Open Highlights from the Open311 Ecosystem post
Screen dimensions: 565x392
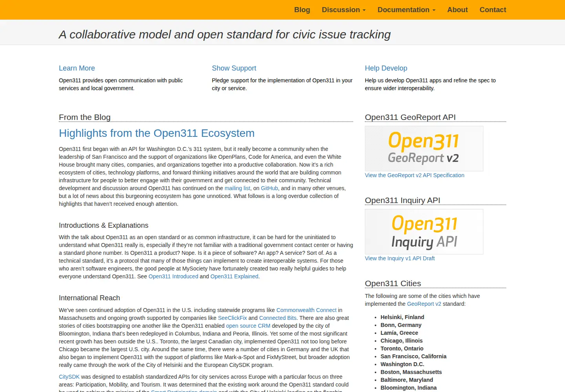[157, 133]
